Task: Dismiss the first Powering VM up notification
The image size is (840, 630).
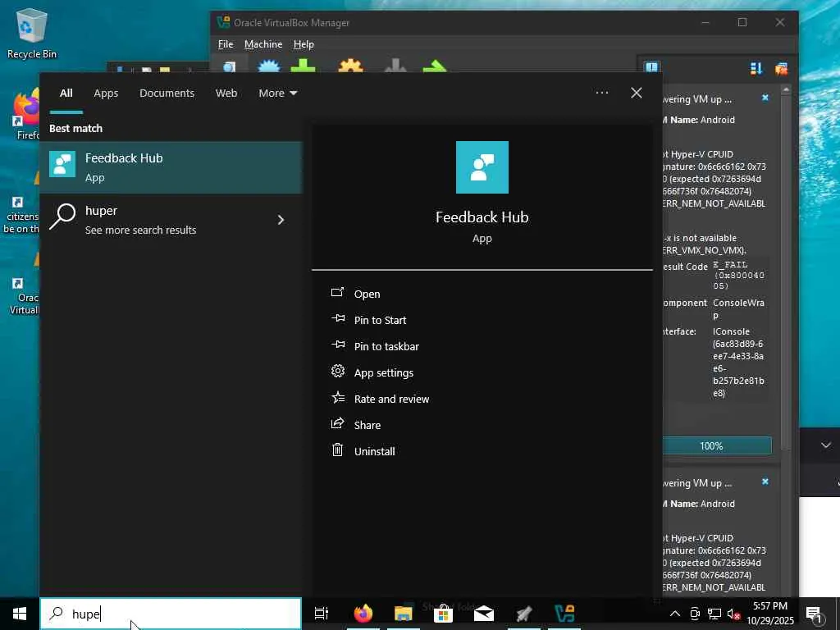Action: point(765,98)
